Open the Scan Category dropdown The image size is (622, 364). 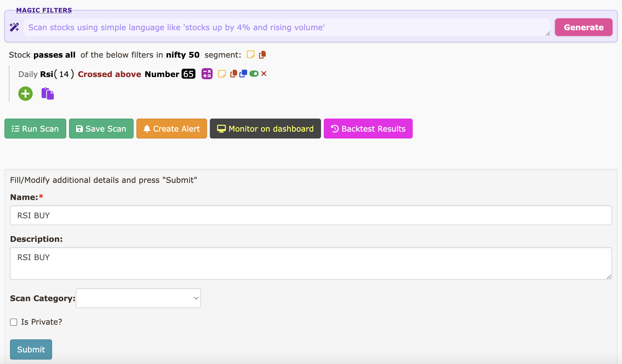tap(138, 298)
